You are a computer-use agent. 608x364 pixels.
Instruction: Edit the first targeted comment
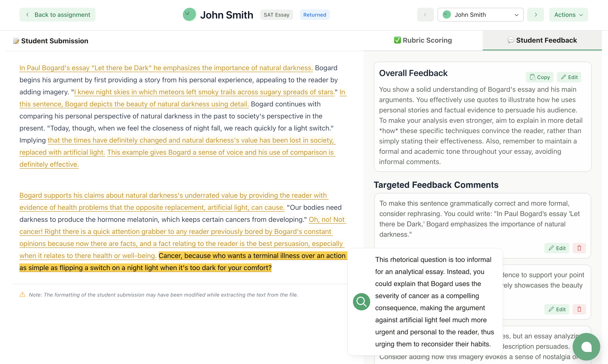(556, 248)
